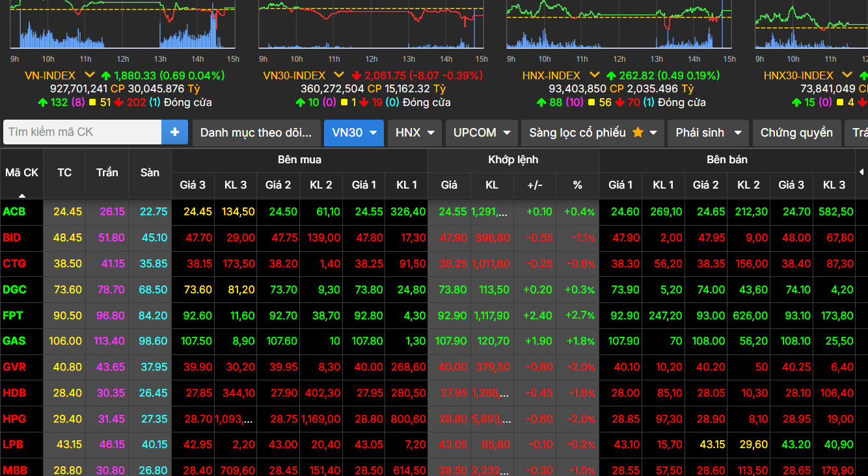The width and height of the screenshot is (868, 476).
Task: Open Danh mục theo dõi watchlist tab
Action: [256, 133]
